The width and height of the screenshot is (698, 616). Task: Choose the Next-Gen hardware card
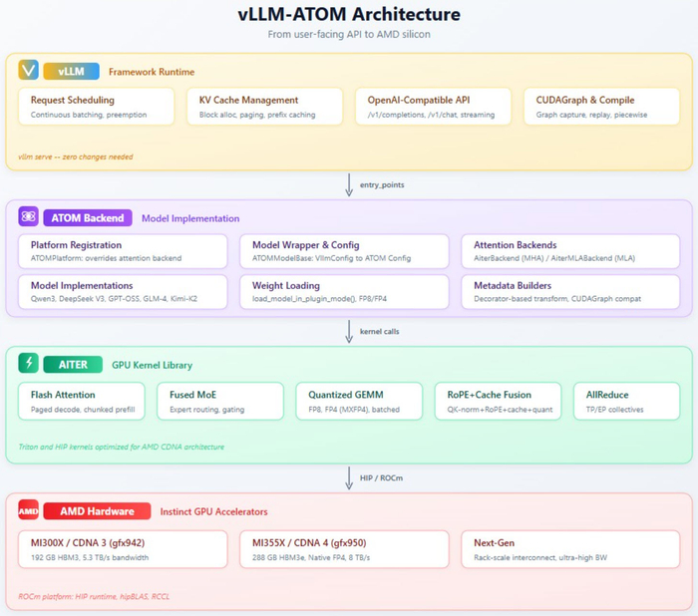click(570, 549)
